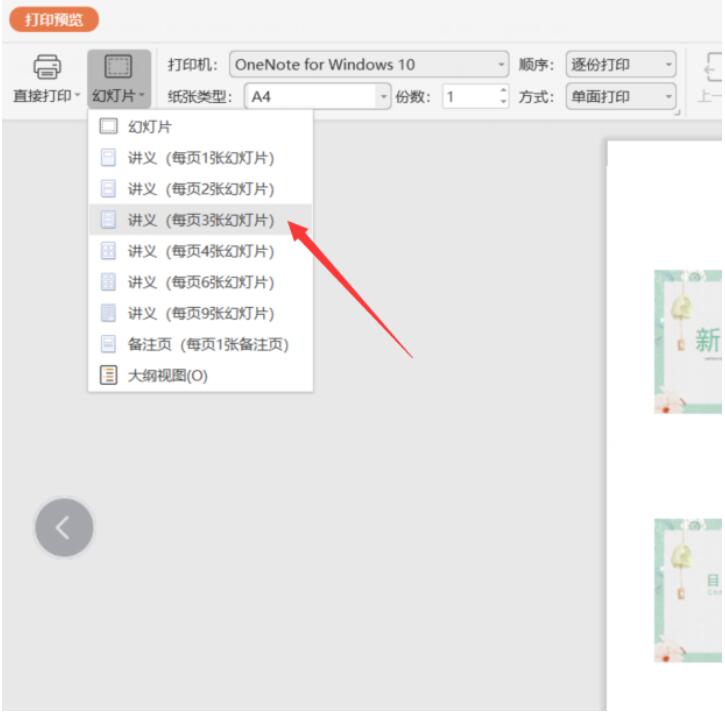
Task: Select handout with 9 slides per page
Action: 200,313
